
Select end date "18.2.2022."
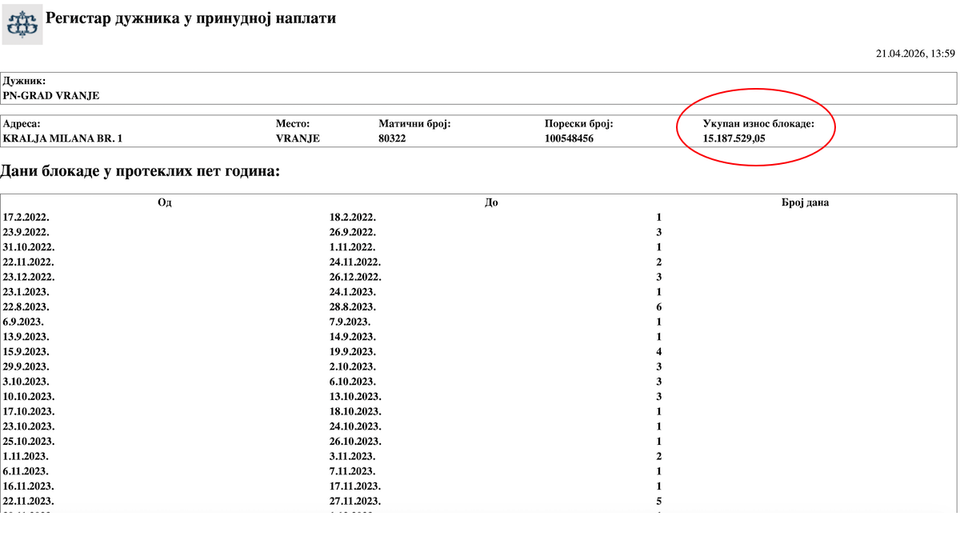click(353, 217)
